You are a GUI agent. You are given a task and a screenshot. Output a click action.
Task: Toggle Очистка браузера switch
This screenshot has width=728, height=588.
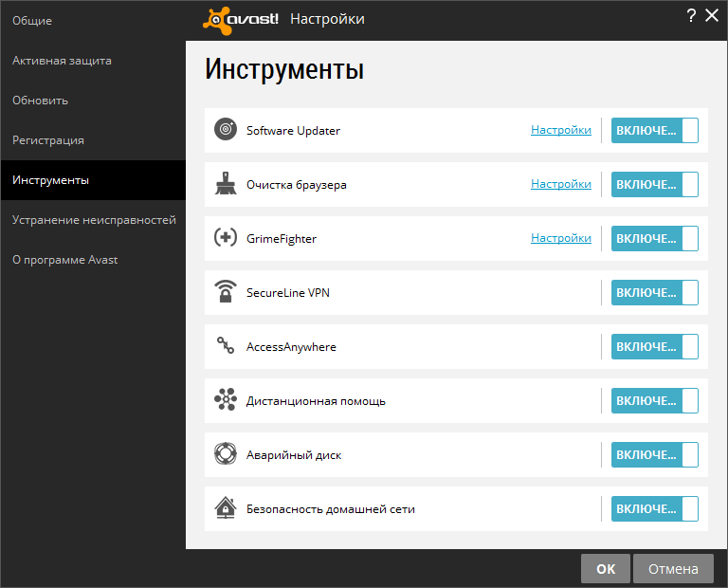655,184
